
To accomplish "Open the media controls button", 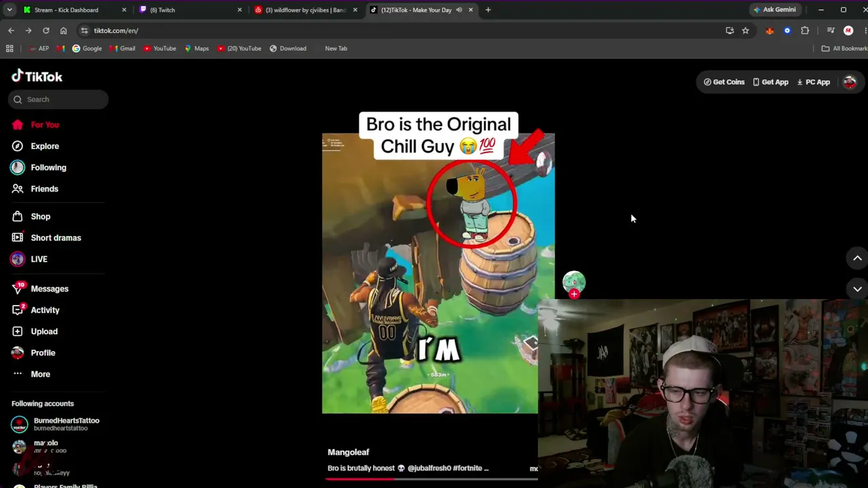I will tap(831, 30).
